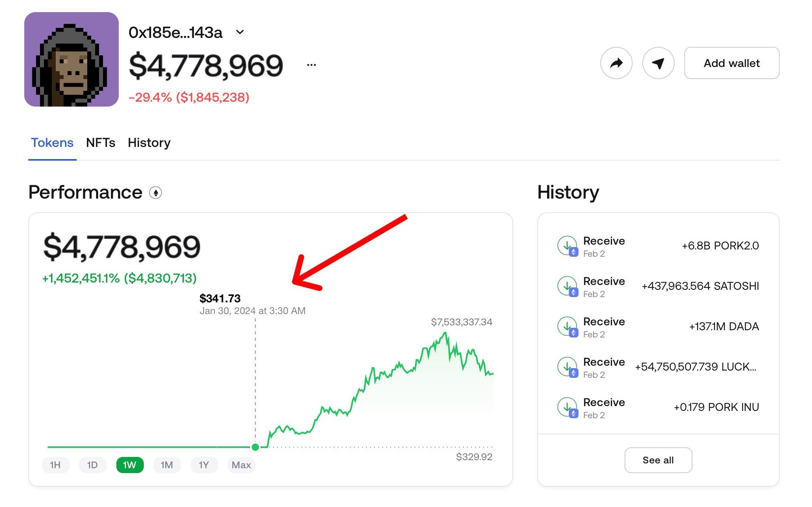Select the 1D time range

tap(93, 465)
